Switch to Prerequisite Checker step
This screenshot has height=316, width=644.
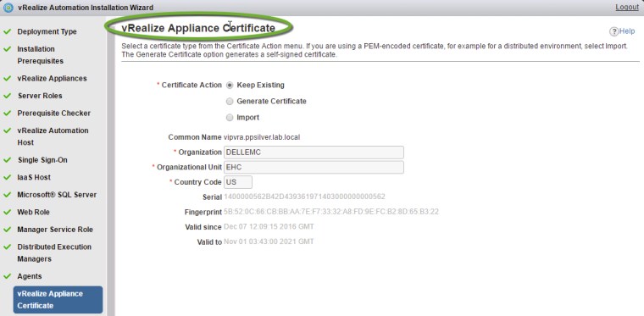(53, 113)
